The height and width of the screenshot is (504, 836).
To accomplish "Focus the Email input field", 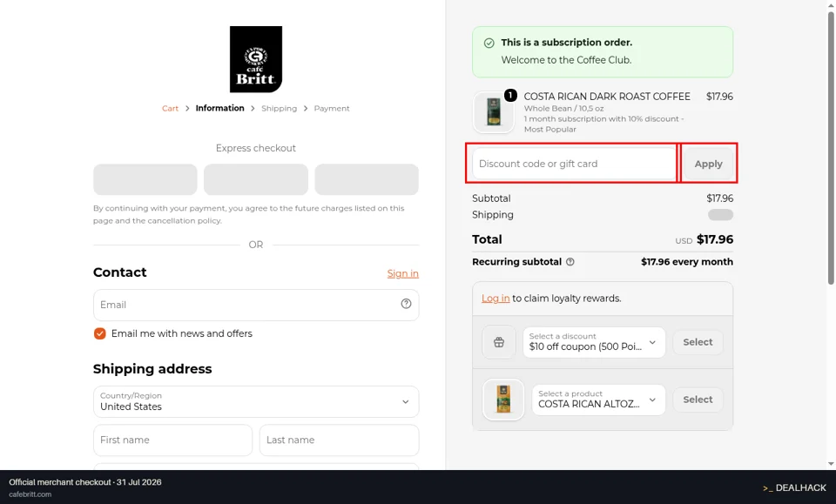I will coord(256,305).
